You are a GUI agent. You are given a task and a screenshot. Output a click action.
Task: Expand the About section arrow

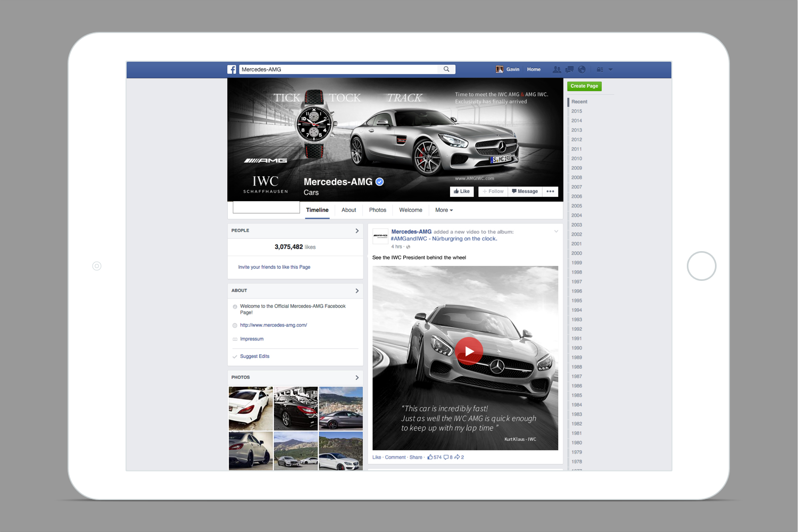(x=357, y=291)
